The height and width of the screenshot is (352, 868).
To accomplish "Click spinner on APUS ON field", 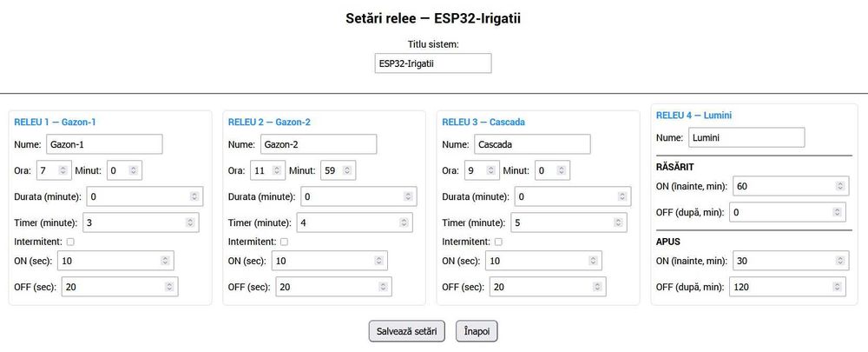I will tap(838, 261).
